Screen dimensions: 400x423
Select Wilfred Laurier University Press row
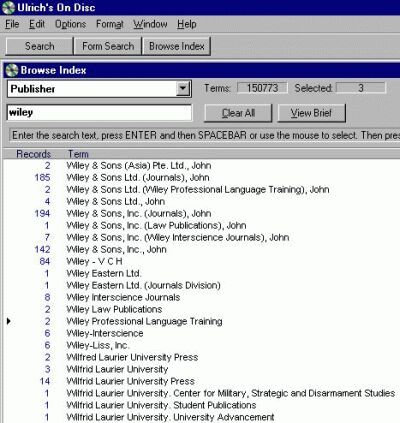pyautogui.click(x=132, y=358)
